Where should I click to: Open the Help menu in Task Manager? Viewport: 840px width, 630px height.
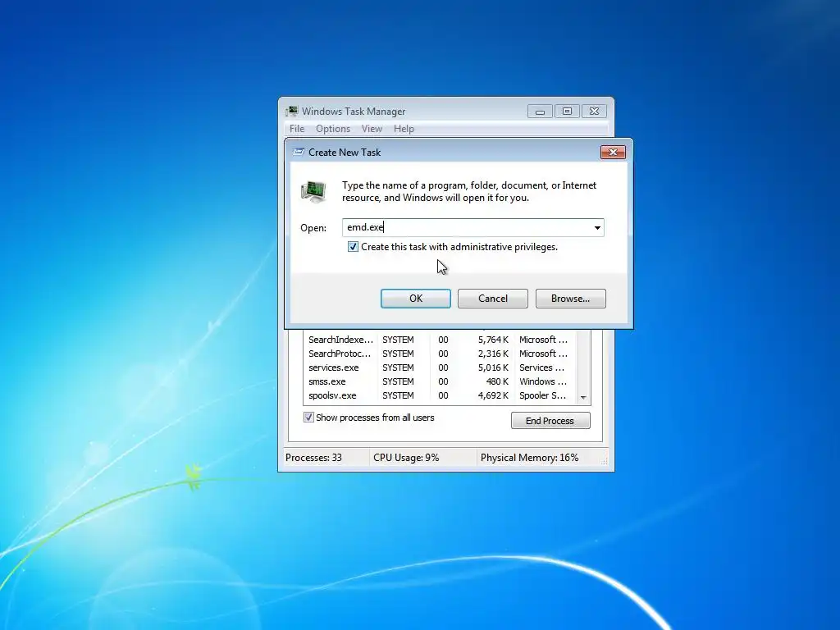(404, 129)
